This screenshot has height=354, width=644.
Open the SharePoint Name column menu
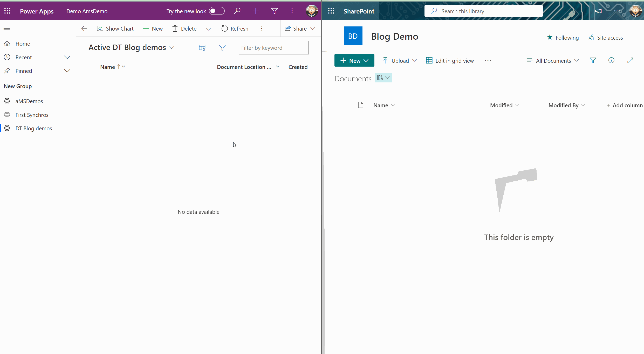click(384, 105)
